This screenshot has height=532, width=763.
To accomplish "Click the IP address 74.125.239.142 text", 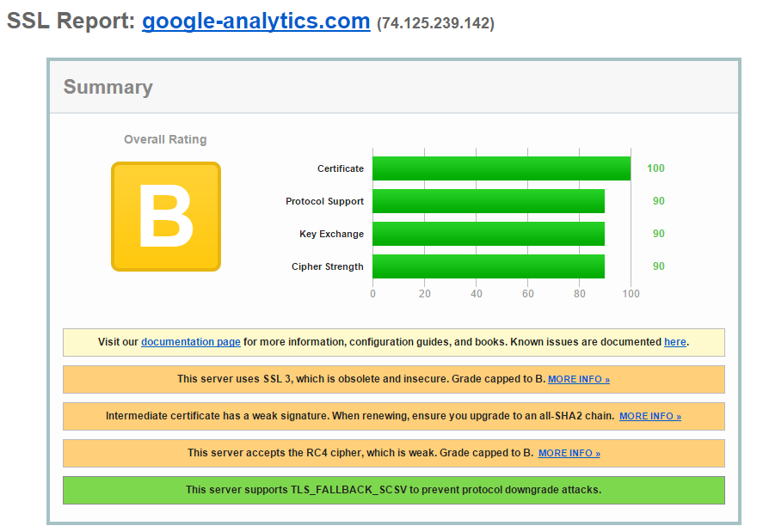I will 435,24.
